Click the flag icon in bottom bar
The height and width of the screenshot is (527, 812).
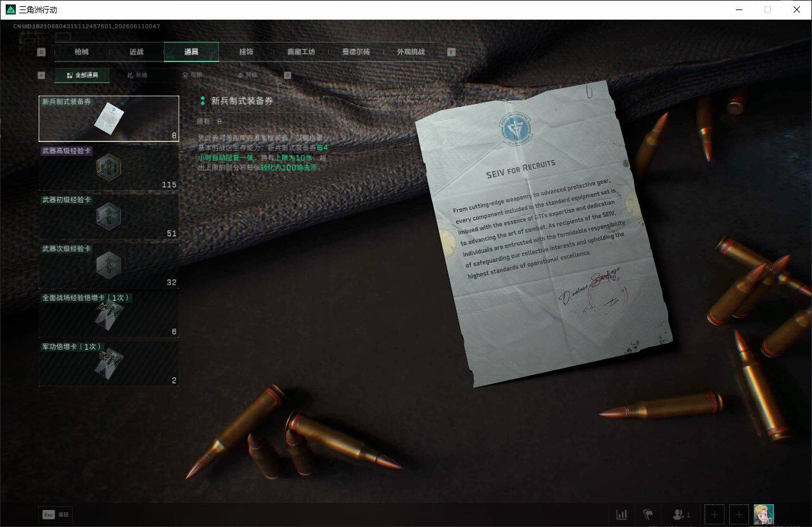click(648, 514)
